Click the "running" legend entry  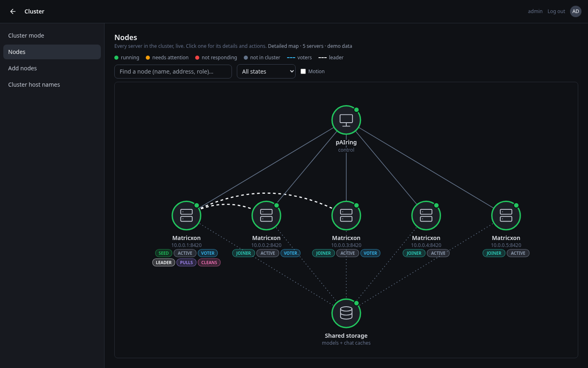127,58
